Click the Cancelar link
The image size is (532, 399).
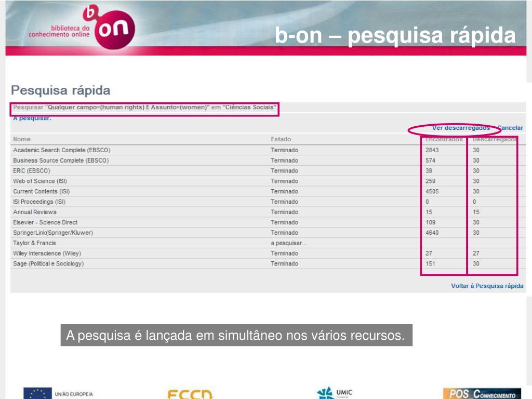(x=510, y=128)
